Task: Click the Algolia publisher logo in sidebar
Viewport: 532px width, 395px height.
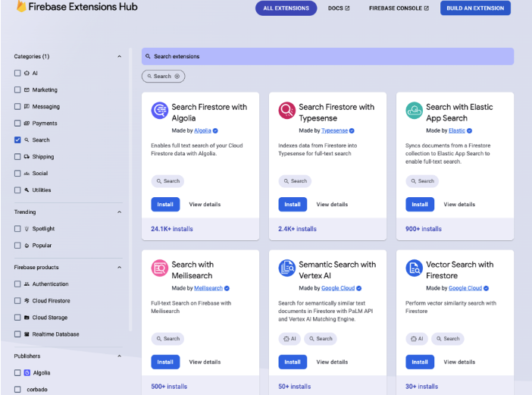Action: tap(27, 372)
